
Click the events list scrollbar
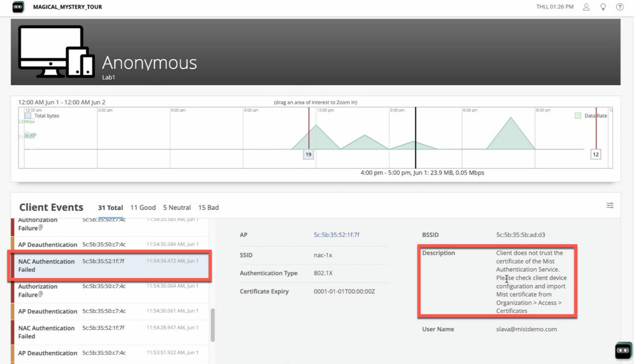click(213, 325)
